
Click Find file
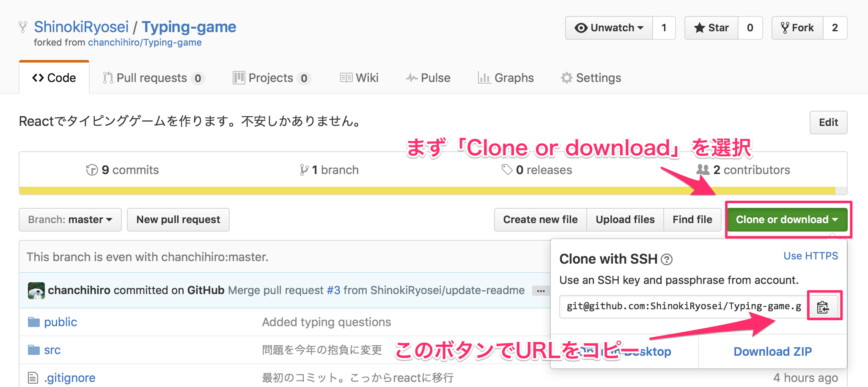(692, 220)
